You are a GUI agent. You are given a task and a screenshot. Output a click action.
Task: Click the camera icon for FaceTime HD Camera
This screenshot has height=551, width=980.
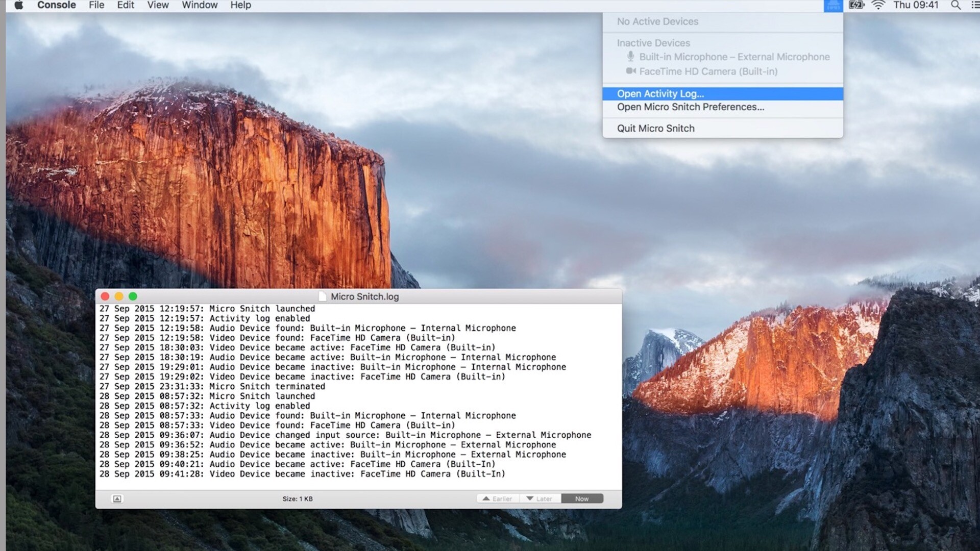pyautogui.click(x=631, y=71)
